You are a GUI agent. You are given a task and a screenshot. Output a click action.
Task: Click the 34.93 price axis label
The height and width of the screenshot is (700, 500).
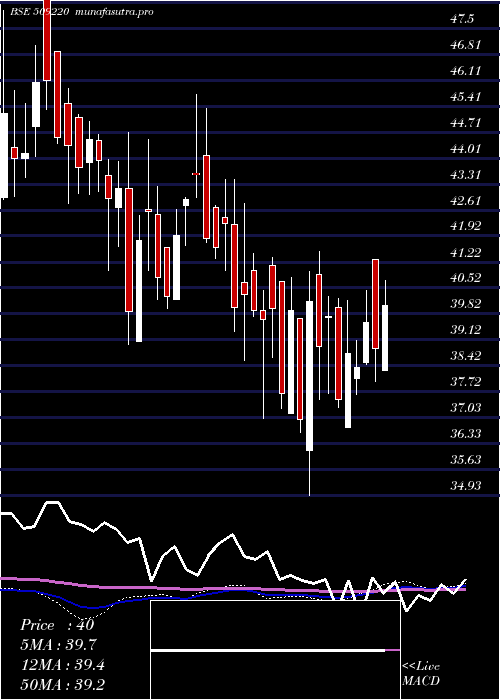tap(465, 485)
